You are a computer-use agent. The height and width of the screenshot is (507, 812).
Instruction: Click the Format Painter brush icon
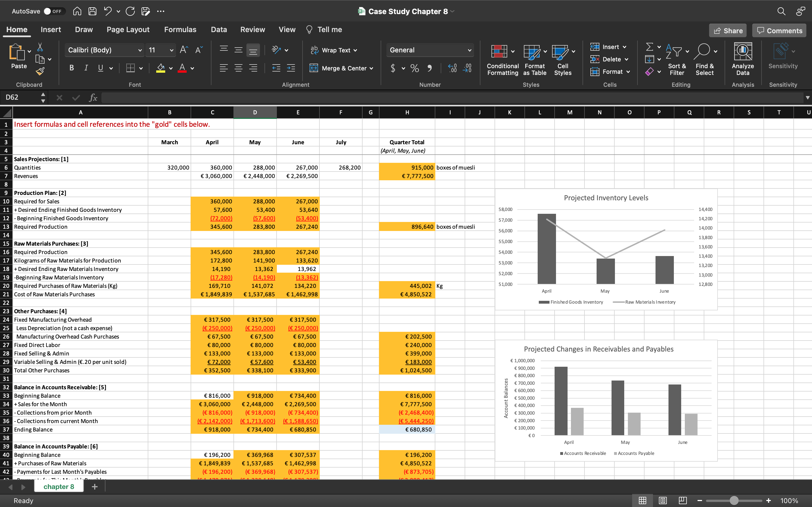point(40,71)
